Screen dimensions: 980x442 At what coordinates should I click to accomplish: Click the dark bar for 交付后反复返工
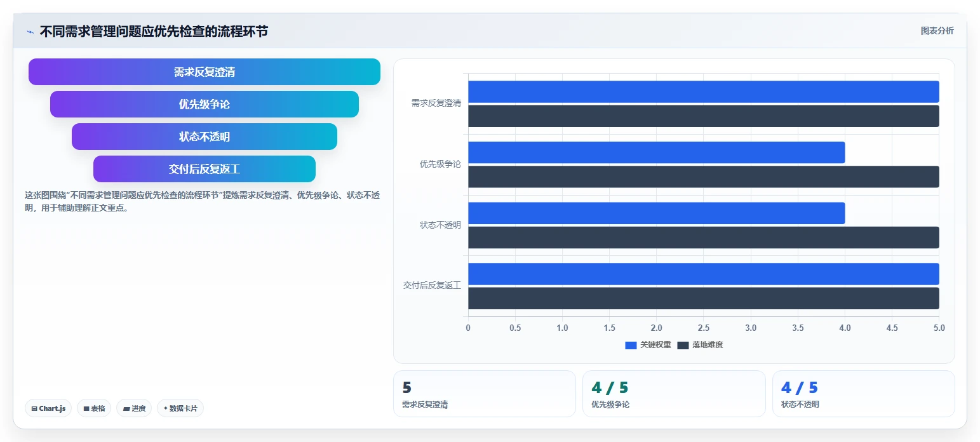pos(704,298)
